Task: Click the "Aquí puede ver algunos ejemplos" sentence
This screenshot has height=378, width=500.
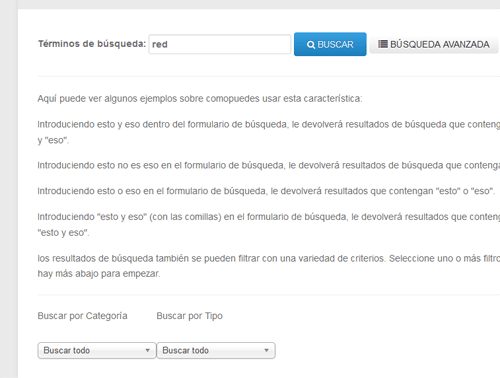Action: pyautogui.click(x=200, y=99)
